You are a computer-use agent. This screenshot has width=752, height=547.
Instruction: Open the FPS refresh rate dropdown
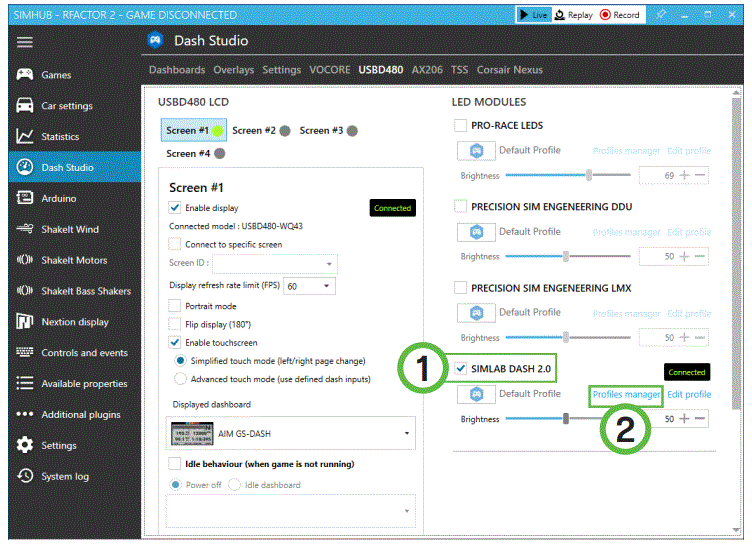309,286
